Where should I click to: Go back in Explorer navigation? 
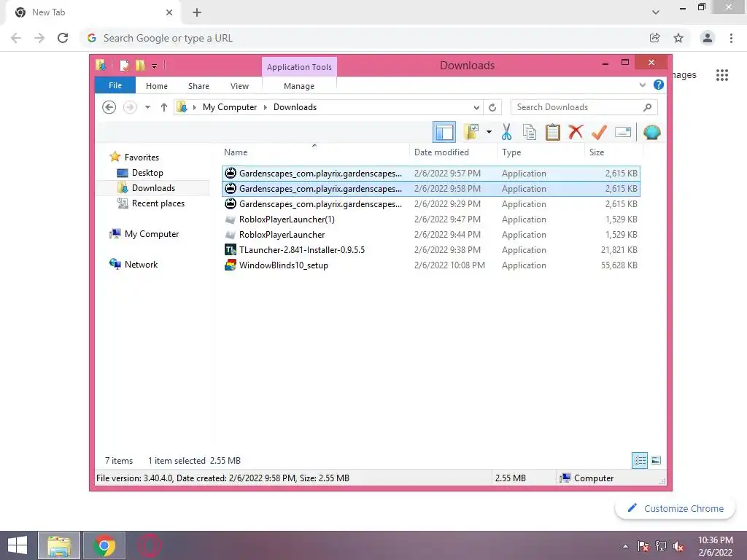[109, 107]
